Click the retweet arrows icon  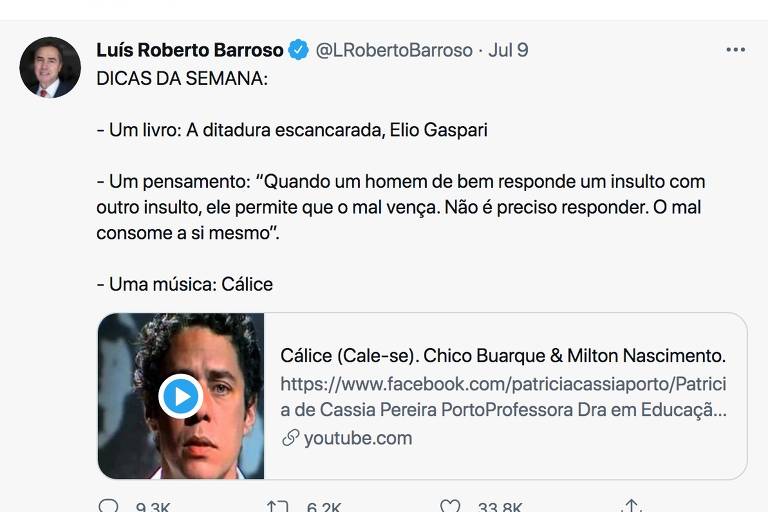(277, 506)
